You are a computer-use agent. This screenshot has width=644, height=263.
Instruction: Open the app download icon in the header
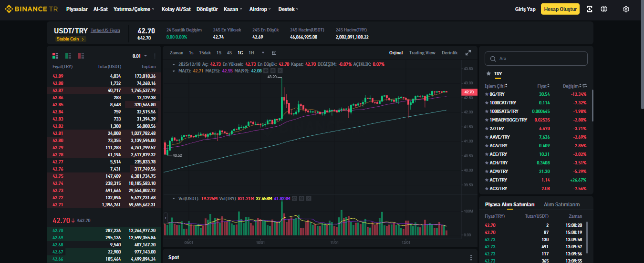(590, 9)
